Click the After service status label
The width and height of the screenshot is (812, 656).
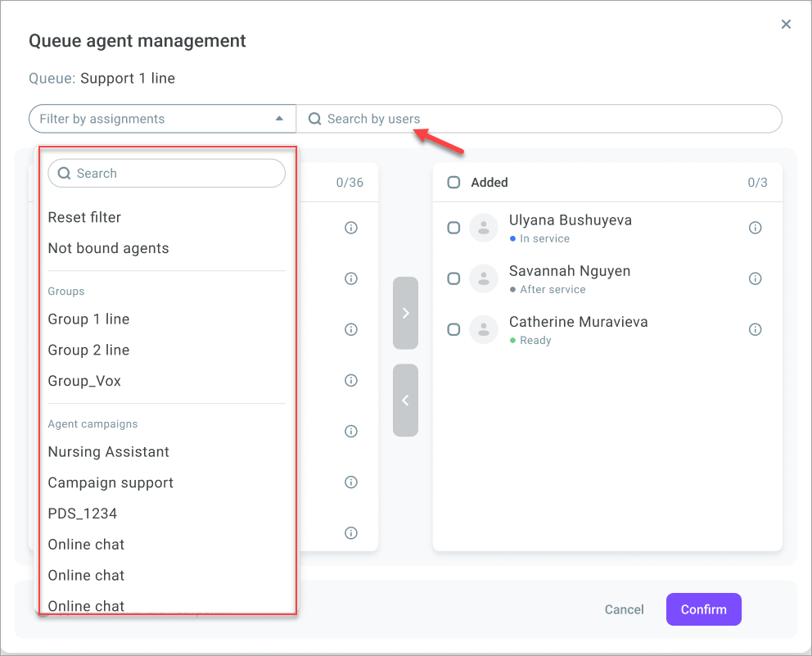coord(553,290)
